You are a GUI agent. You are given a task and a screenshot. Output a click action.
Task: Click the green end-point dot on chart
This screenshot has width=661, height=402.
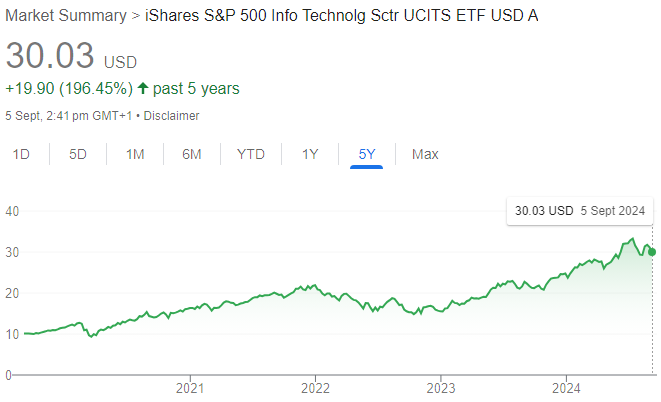click(x=651, y=251)
